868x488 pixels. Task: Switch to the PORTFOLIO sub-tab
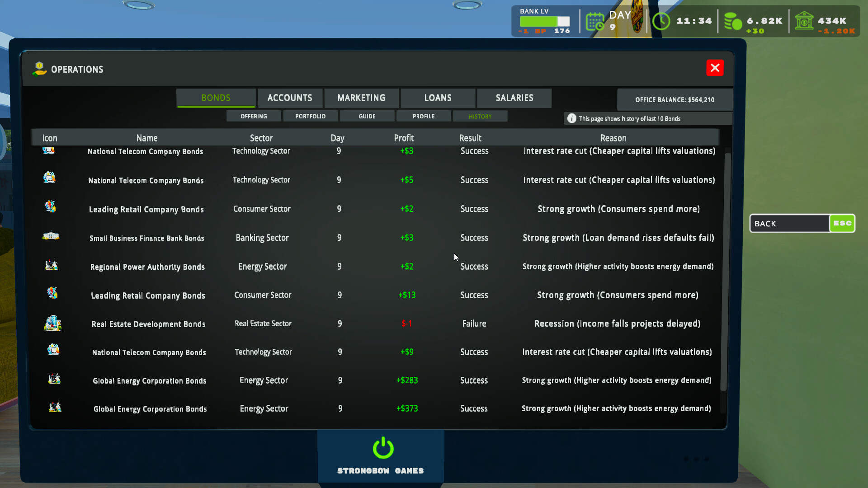point(311,116)
